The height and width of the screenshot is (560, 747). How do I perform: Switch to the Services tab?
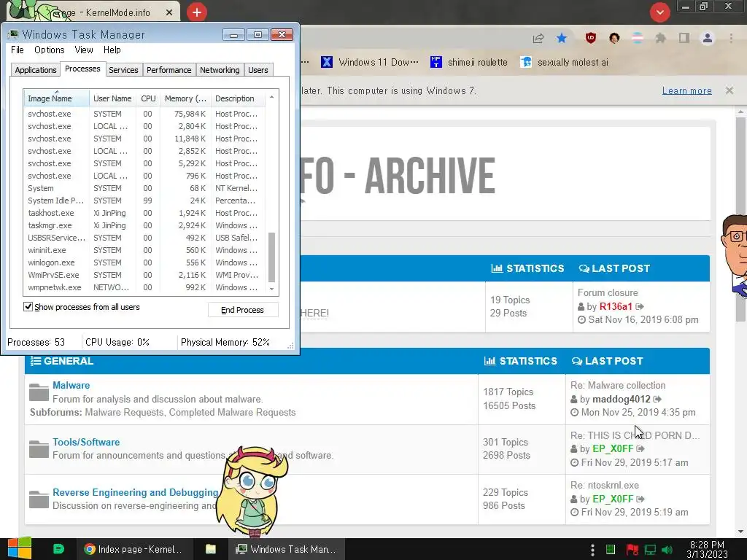pyautogui.click(x=123, y=70)
